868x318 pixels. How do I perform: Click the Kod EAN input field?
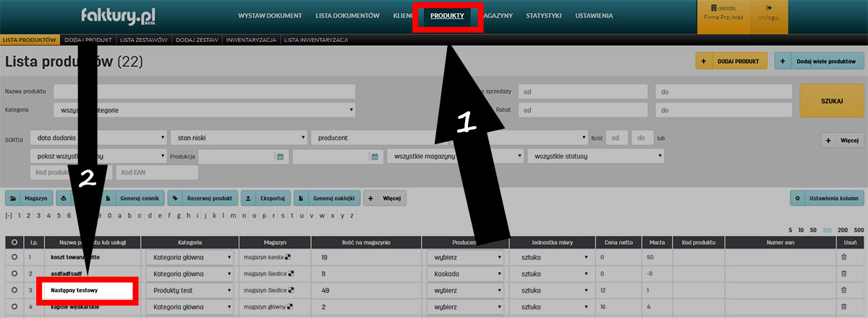(x=156, y=172)
